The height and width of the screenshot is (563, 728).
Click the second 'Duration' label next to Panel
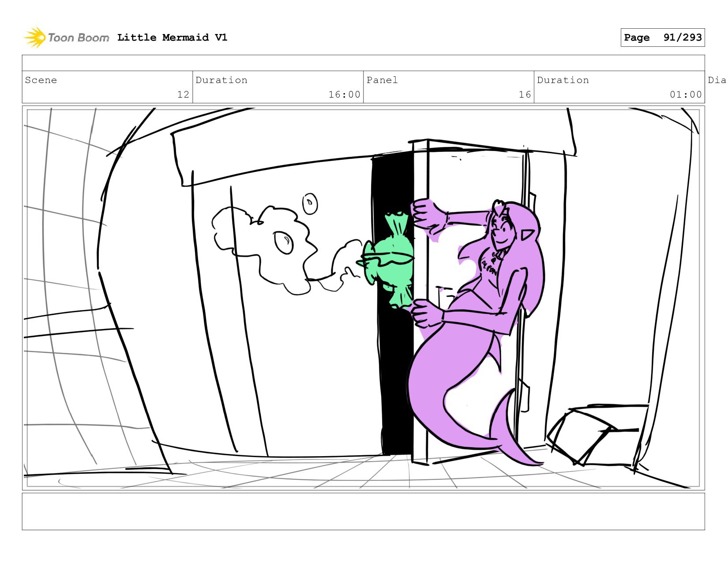(563, 80)
